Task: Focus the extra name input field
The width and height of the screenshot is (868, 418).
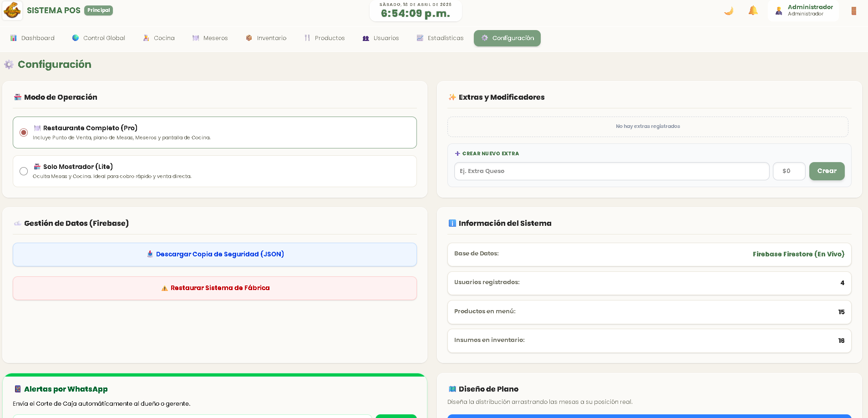Action: (611, 171)
